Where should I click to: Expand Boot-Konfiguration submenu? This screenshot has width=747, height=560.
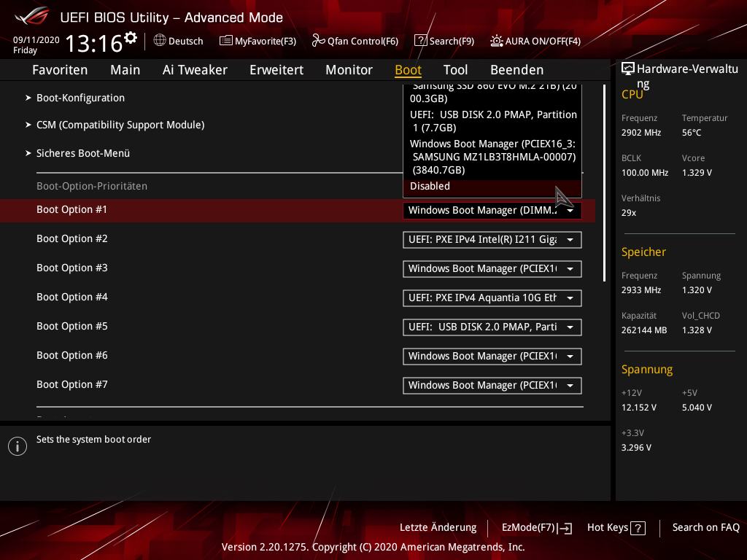click(x=80, y=98)
